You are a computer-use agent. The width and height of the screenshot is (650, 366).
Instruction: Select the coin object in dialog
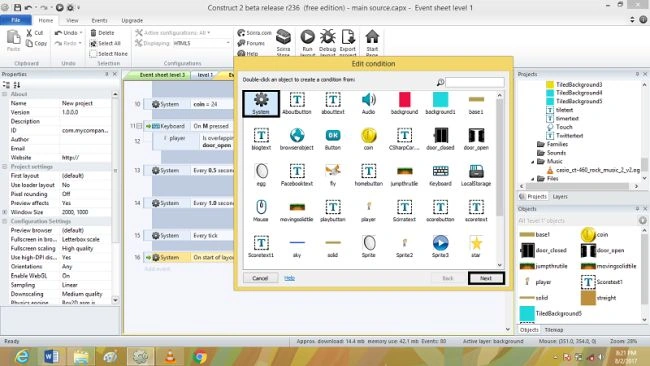(368, 139)
